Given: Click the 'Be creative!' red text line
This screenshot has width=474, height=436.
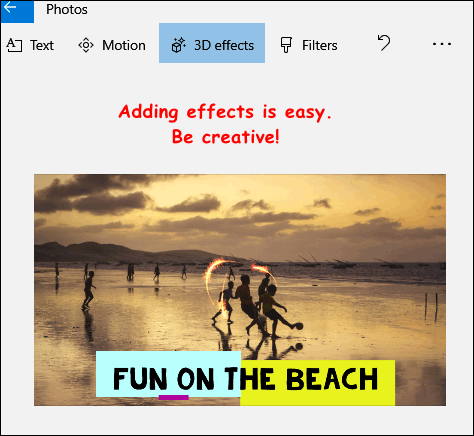Looking at the screenshot, I should [x=225, y=137].
